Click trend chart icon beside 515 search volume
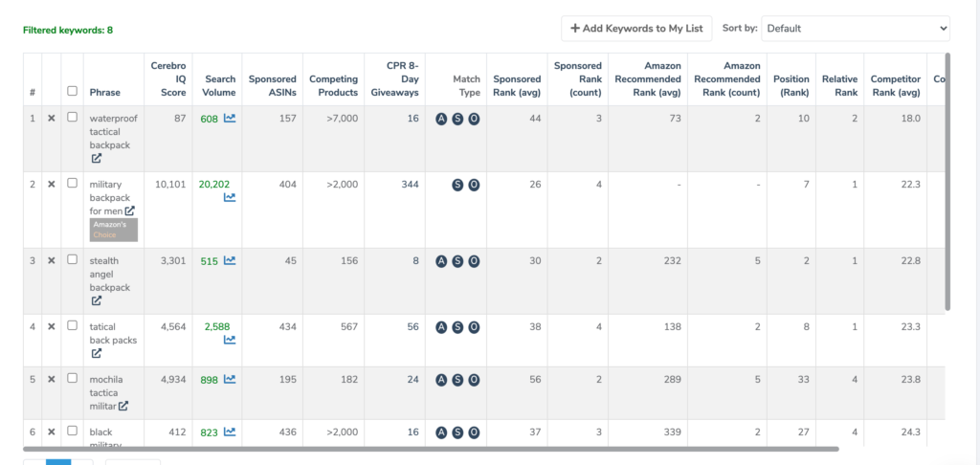Screen dimensions: 980x465 (x=230, y=260)
